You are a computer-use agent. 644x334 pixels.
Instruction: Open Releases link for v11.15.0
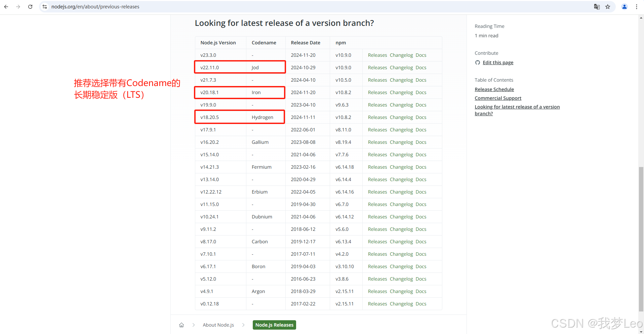pyautogui.click(x=377, y=204)
